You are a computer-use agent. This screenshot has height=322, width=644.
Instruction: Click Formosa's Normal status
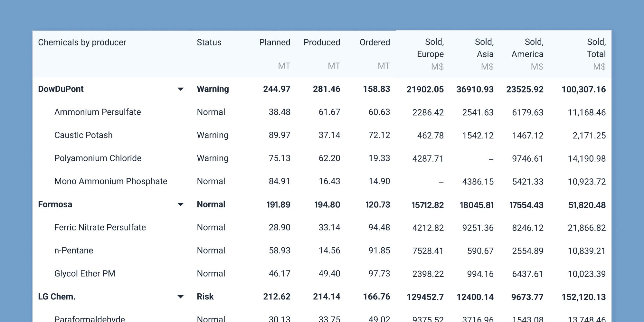[x=211, y=204]
